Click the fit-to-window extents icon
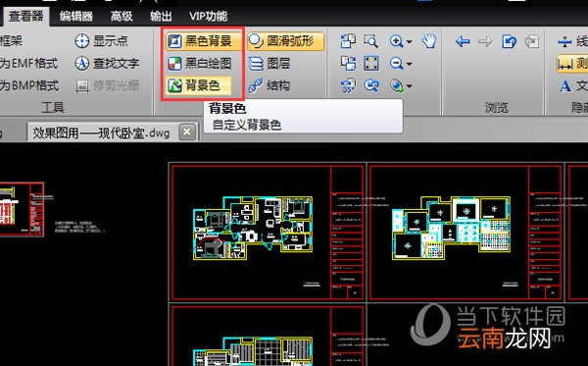Viewport: 588px width, 366px height. 371,64
